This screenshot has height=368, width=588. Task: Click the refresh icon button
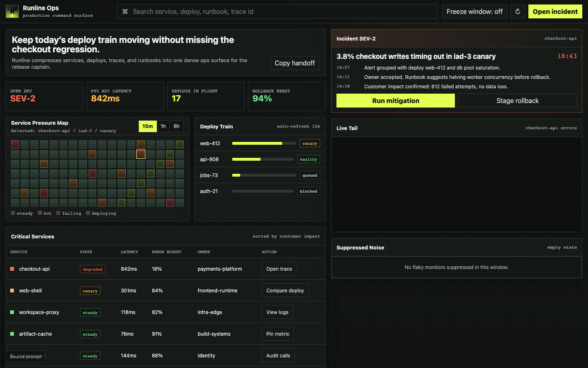[x=518, y=11]
